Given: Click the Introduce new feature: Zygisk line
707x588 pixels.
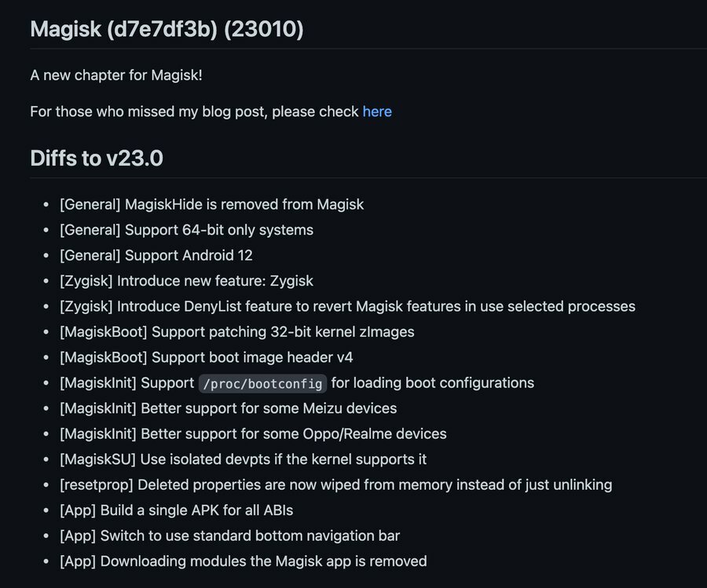Looking at the screenshot, I should [x=186, y=280].
